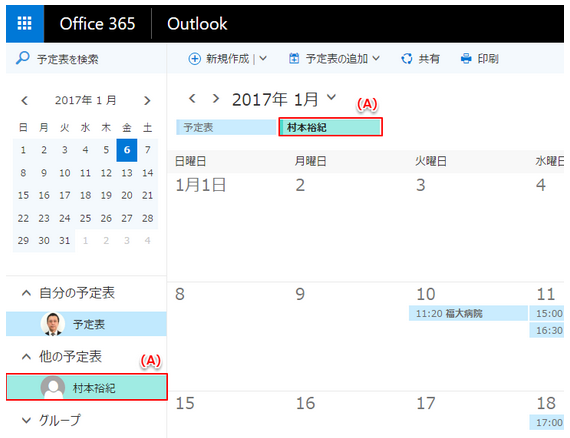Open the 16:30 event on the 11th
This screenshot has width=570, height=438.
[x=547, y=330]
